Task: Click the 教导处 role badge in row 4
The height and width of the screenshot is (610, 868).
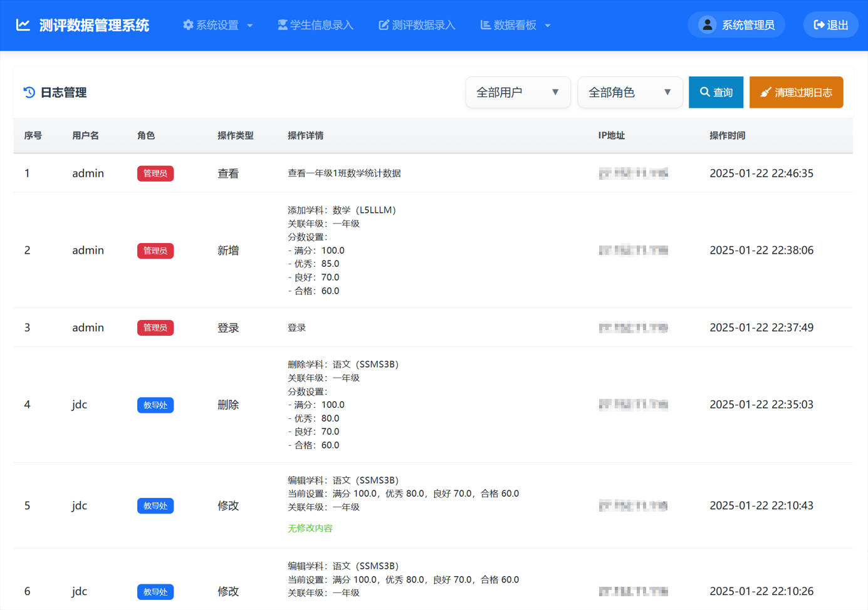Action: click(155, 405)
